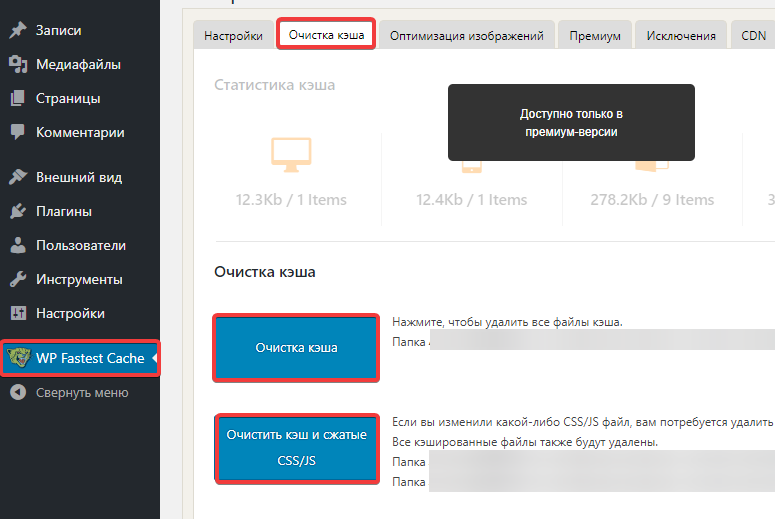The image size is (775, 519).
Task: Click the 12.4Kb / 1 Items statistic
Action: tap(472, 200)
